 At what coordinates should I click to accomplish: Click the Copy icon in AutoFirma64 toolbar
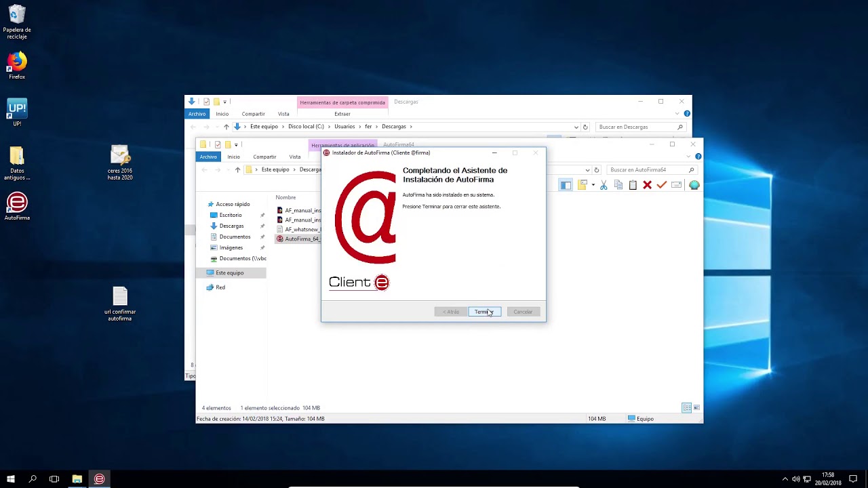tap(618, 185)
